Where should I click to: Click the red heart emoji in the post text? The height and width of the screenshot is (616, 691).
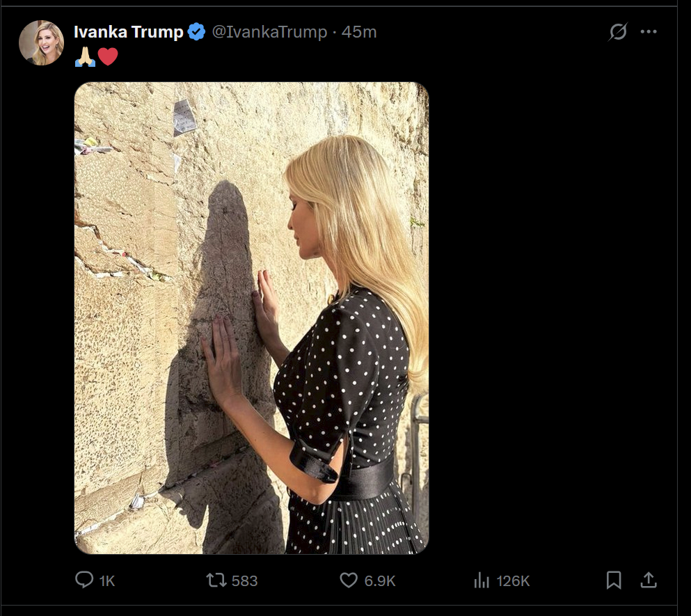click(x=108, y=56)
